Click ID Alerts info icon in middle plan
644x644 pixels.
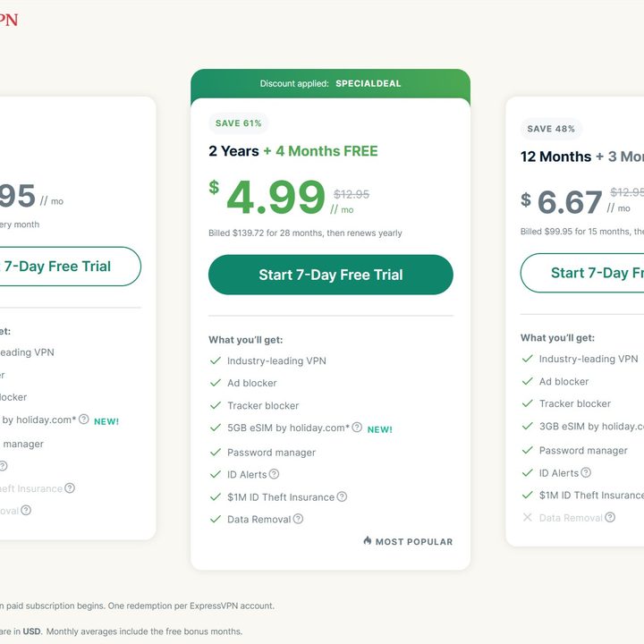(x=274, y=474)
